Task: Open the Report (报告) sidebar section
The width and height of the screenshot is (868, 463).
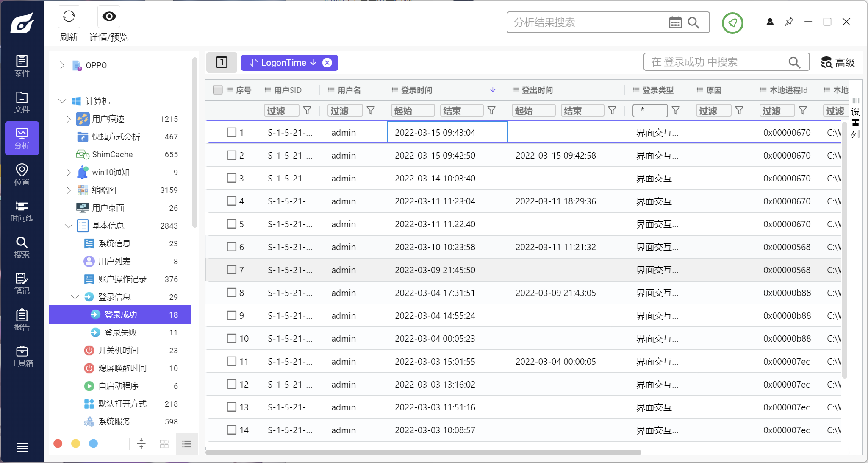Action: pyautogui.click(x=22, y=320)
